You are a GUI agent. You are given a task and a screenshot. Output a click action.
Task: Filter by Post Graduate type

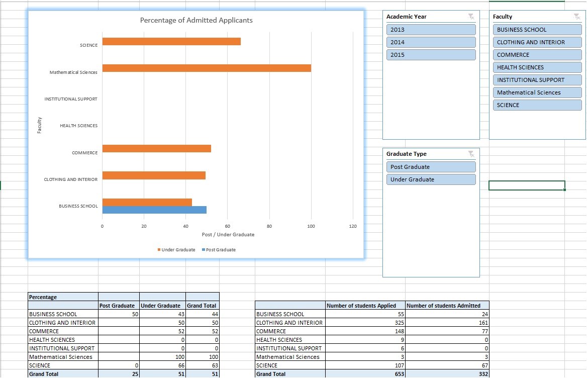click(431, 167)
